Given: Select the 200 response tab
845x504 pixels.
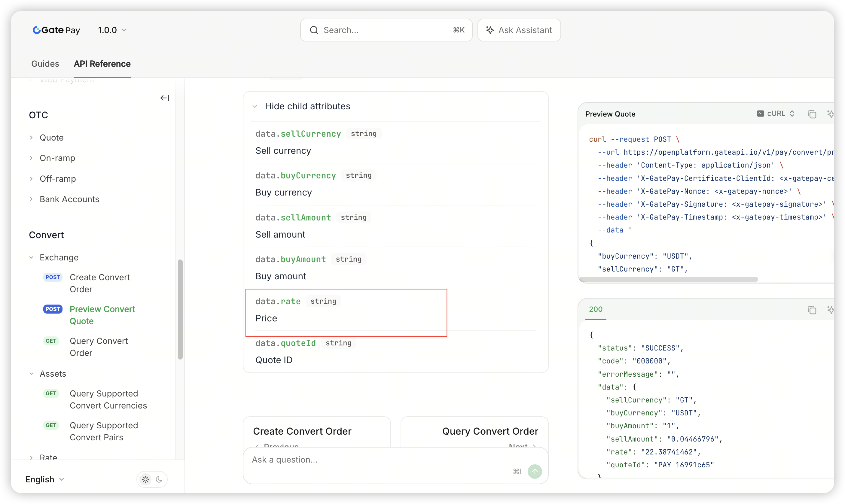Looking at the screenshot, I should point(596,309).
